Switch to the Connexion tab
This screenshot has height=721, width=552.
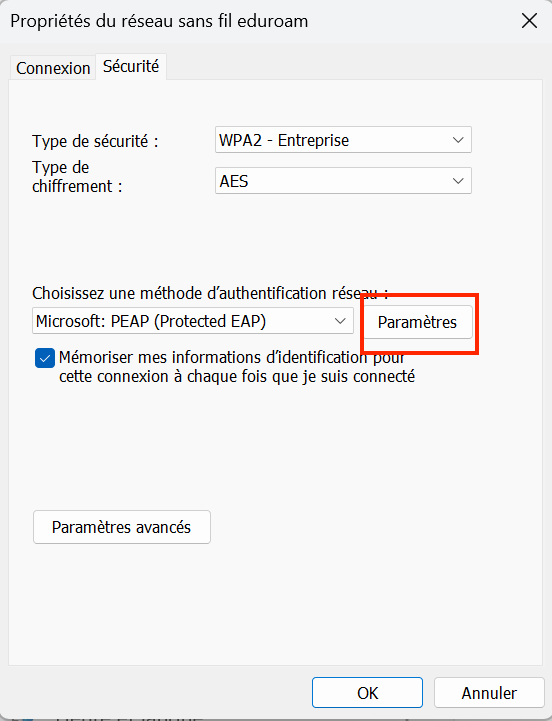pos(53,68)
